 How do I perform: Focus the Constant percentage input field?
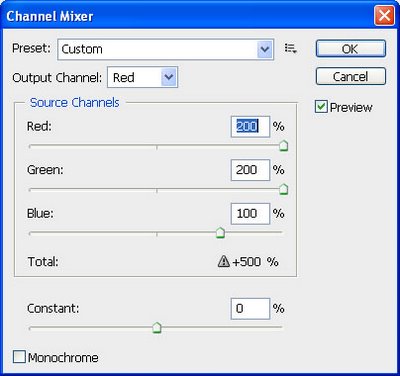(250, 309)
